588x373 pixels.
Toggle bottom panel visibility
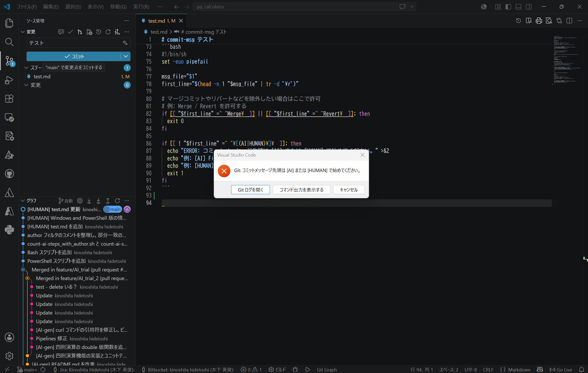518,7
